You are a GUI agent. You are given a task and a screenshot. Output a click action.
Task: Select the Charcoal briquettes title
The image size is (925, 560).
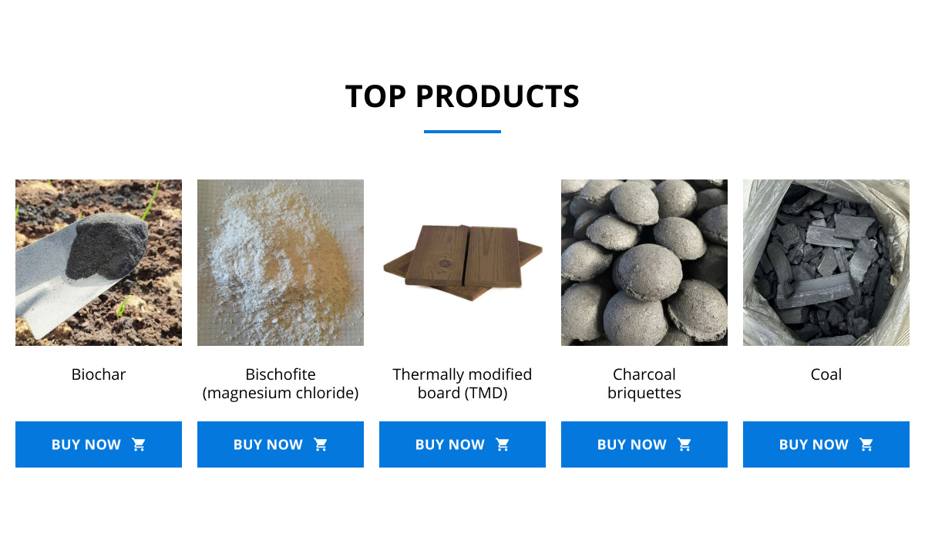coord(644,384)
